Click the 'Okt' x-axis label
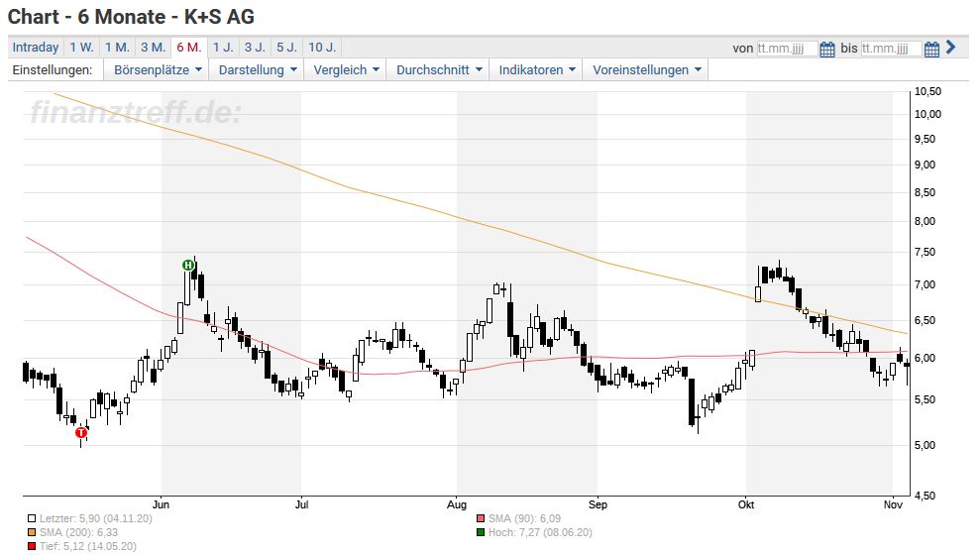The height and width of the screenshot is (555, 980). pos(745,504)
